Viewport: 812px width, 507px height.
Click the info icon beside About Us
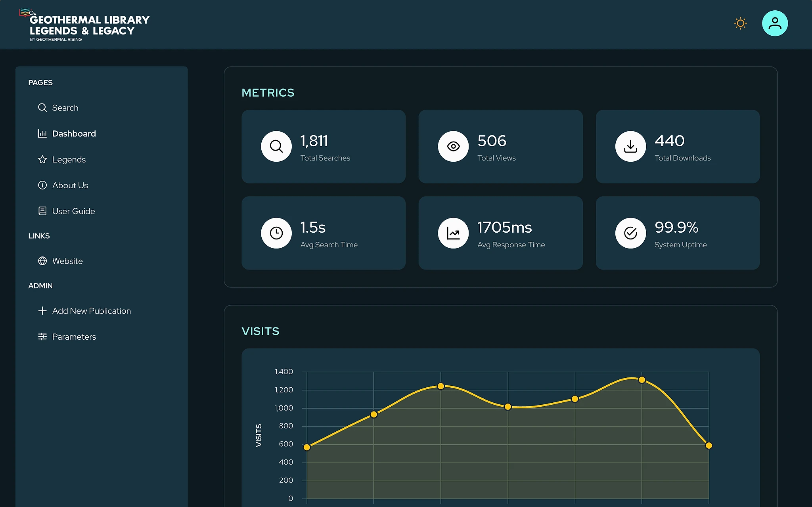(42, 185)
